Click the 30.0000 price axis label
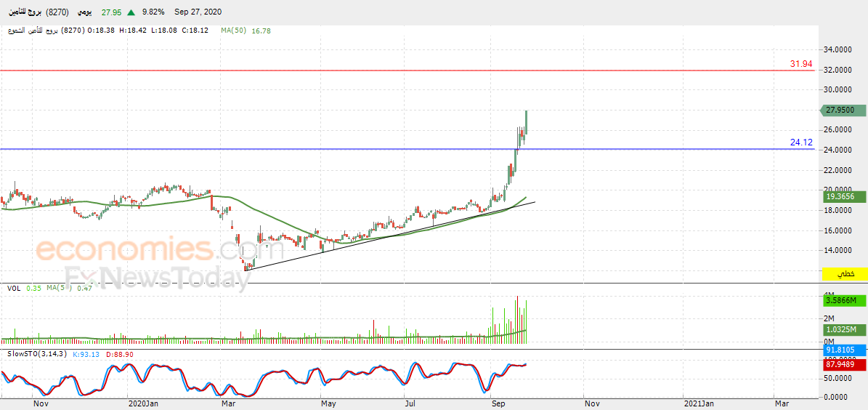 coord(839,89)
